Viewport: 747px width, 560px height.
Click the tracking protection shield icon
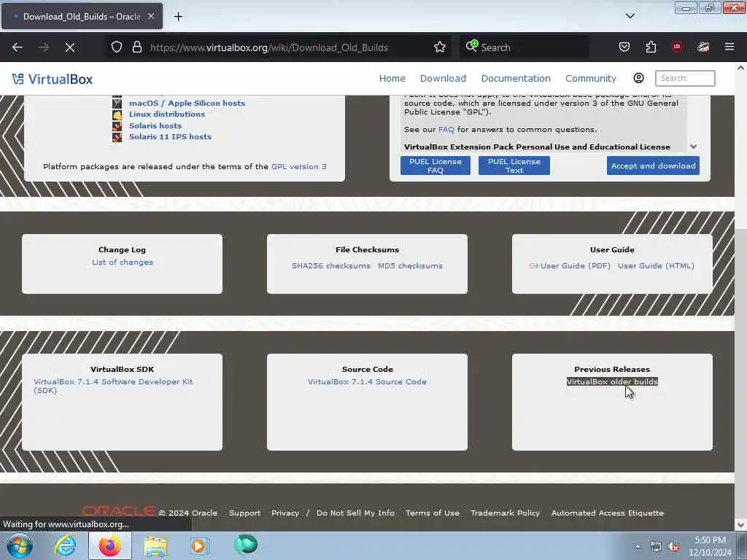pyautogui.click(x=117, y=47)
